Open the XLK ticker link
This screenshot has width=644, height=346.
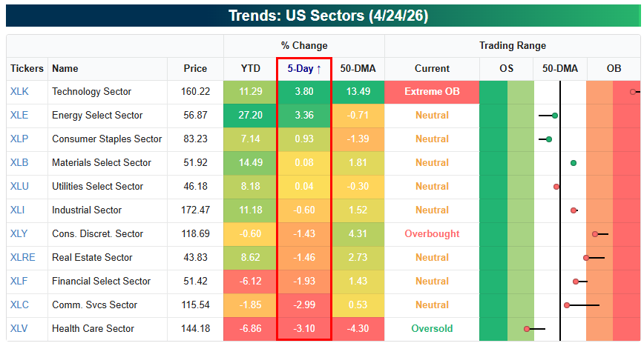pyautogui.click(x=19, y=92)
